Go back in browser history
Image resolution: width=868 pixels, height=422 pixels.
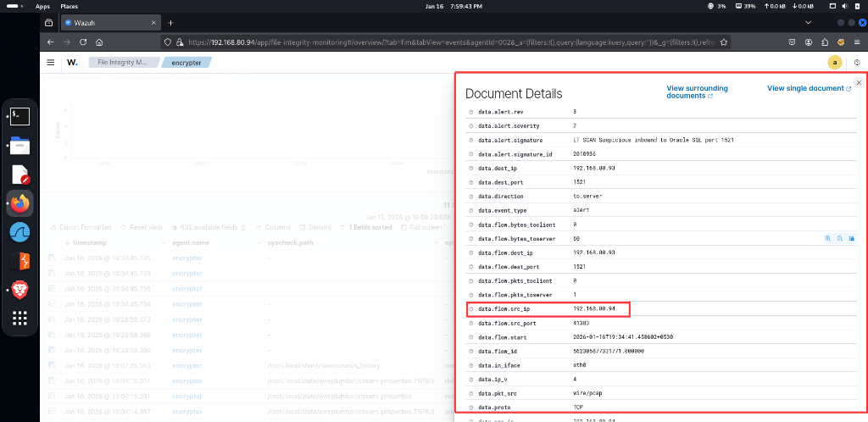tap(50, 42)
